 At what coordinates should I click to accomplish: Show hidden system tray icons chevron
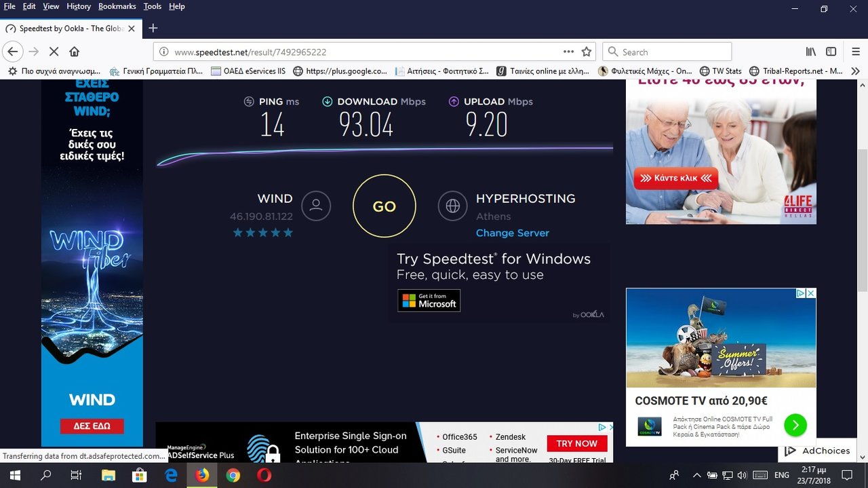tap(696, 475)
